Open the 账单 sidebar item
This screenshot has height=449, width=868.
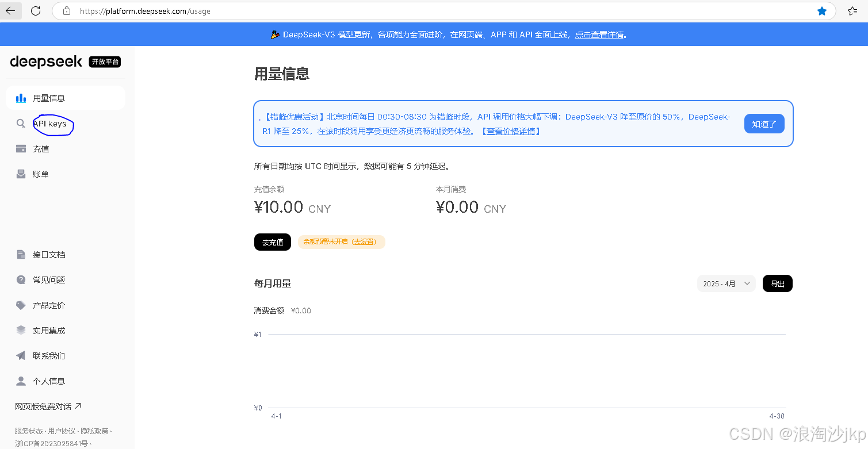point(66,174)
